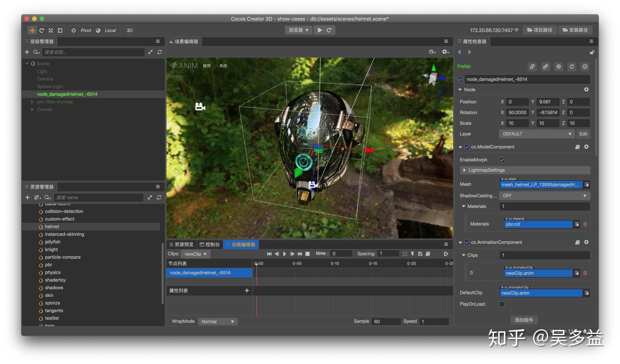The height and width of the screenshot is (364, 620).
Task: Click the 添加组件 add component button
Action: [524, 320]
